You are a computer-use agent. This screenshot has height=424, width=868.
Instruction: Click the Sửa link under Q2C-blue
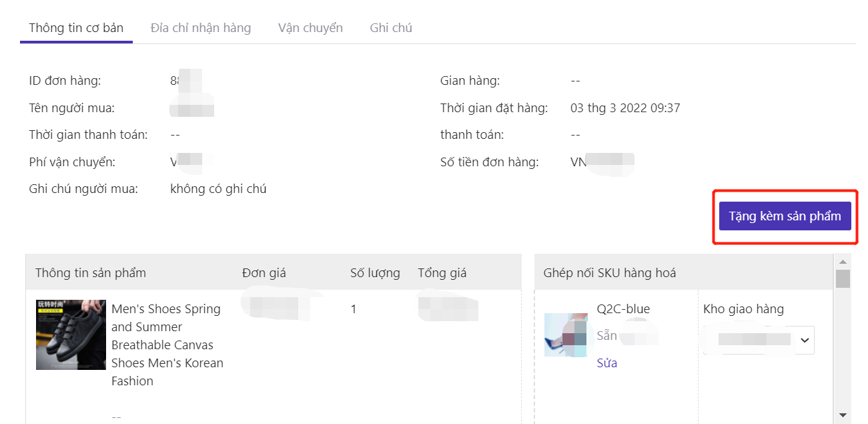pos(606,363)
